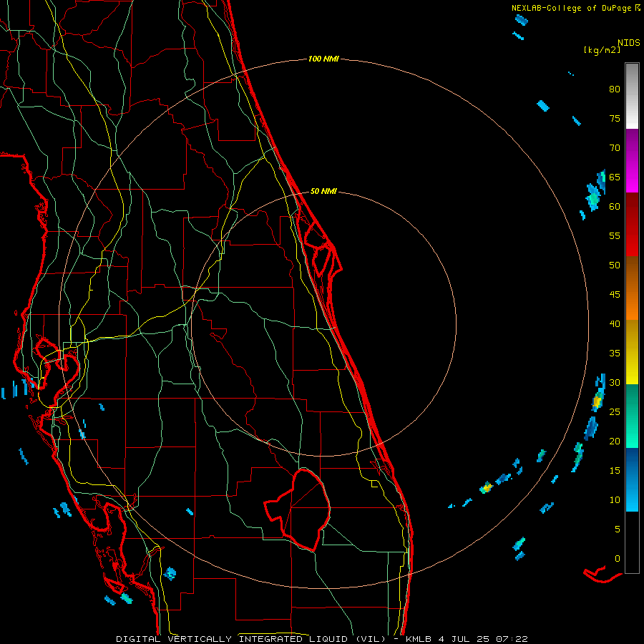Click the red segment of color scale

(632, 225)
